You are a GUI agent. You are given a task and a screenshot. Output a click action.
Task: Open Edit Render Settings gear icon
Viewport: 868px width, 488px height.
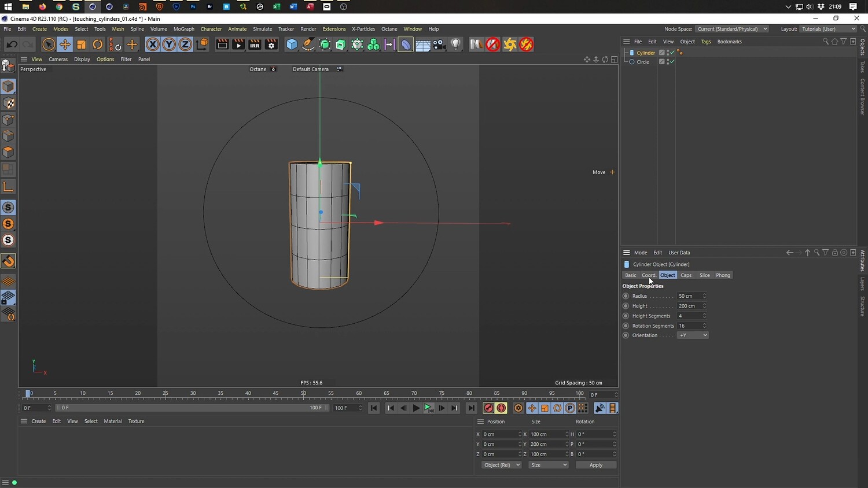[x=271, y=45]
